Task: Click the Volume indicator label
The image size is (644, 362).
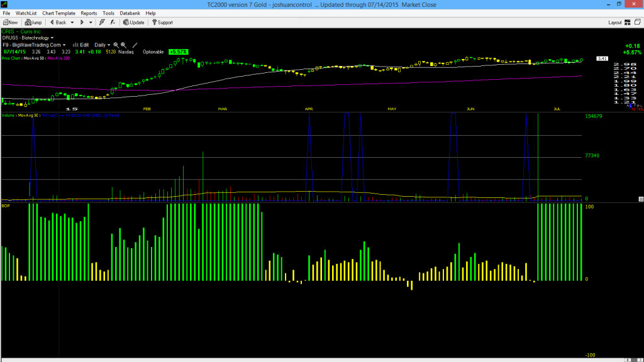Action: tap(8, 116)
